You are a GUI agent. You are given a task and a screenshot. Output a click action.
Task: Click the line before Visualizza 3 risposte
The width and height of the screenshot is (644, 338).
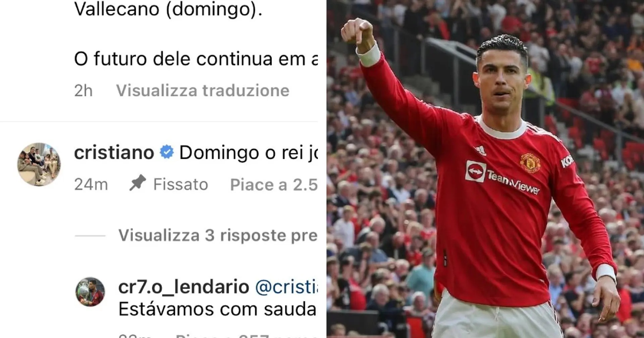tap(90, 236)
